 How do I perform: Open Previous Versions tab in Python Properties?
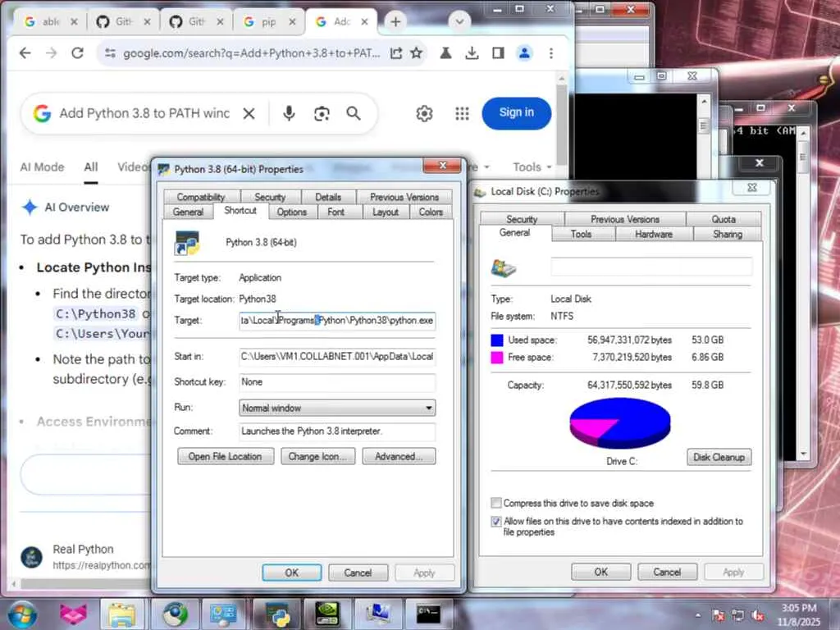[404, 197]
